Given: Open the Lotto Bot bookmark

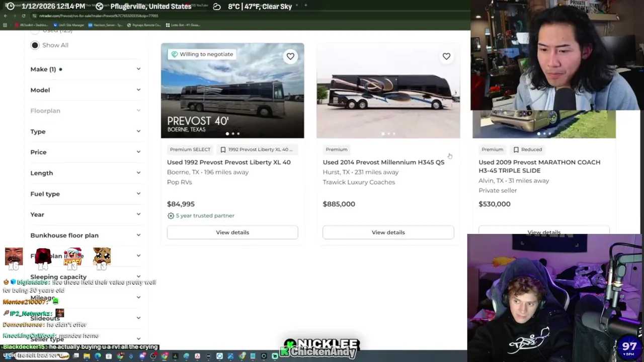Looking at the screenshot, I should 184,25.
